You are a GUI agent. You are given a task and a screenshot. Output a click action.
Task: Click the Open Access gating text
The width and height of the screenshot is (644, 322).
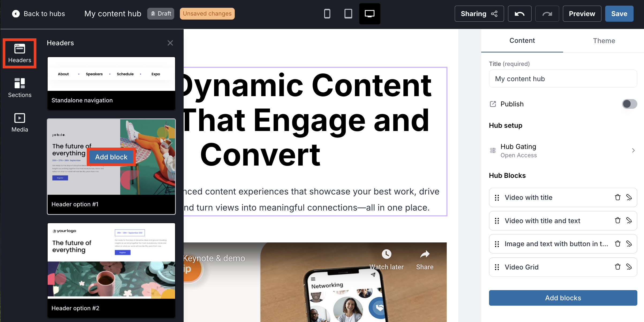point(518,155)
